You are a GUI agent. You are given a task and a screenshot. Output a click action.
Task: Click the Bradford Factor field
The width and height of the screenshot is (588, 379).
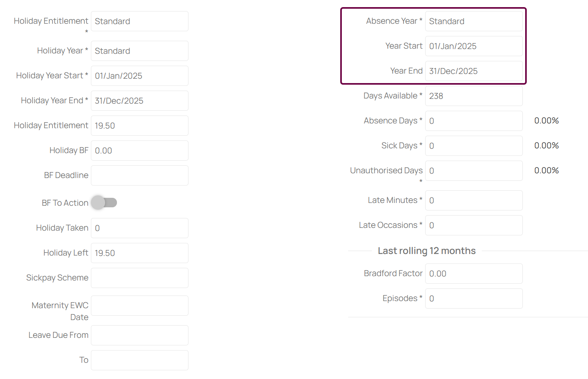point(474,274)
